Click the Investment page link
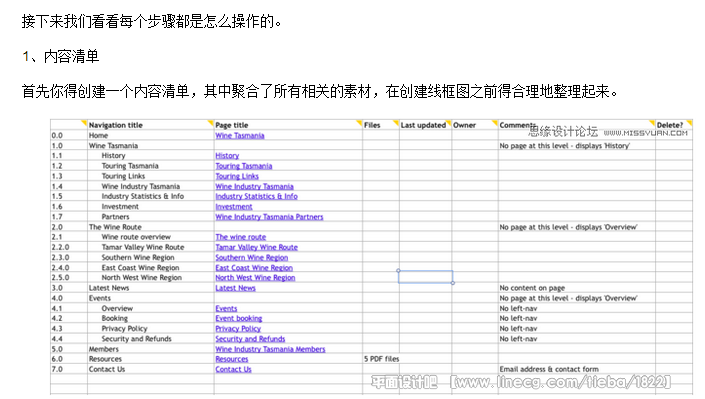This screenshot has width=705, height=399. click(234, 207)
